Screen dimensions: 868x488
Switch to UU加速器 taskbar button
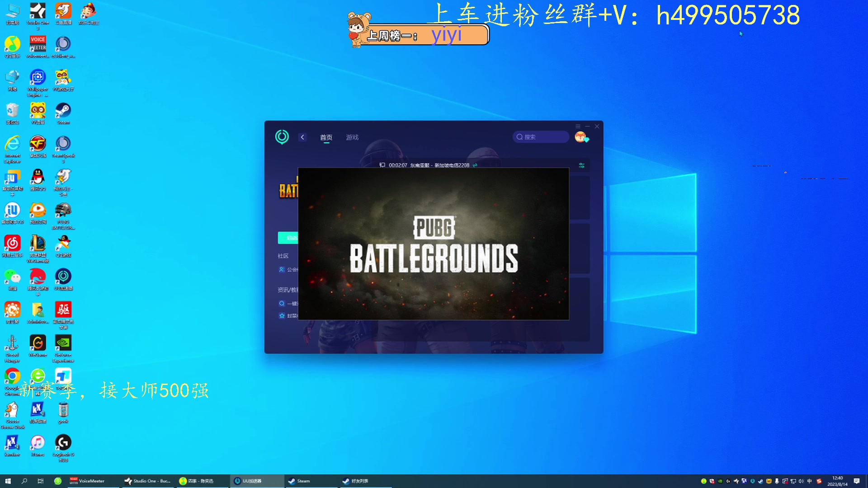[256, 481]
